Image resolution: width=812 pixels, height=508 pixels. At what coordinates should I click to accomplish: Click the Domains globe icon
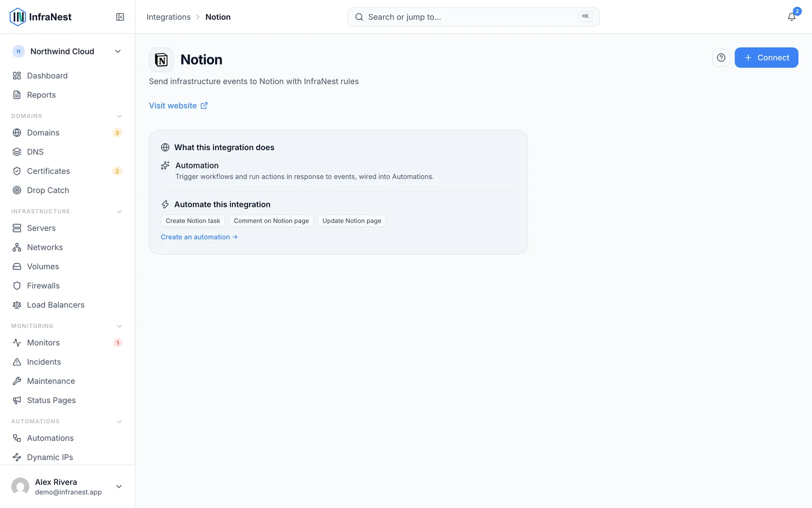tap(17, 132)
